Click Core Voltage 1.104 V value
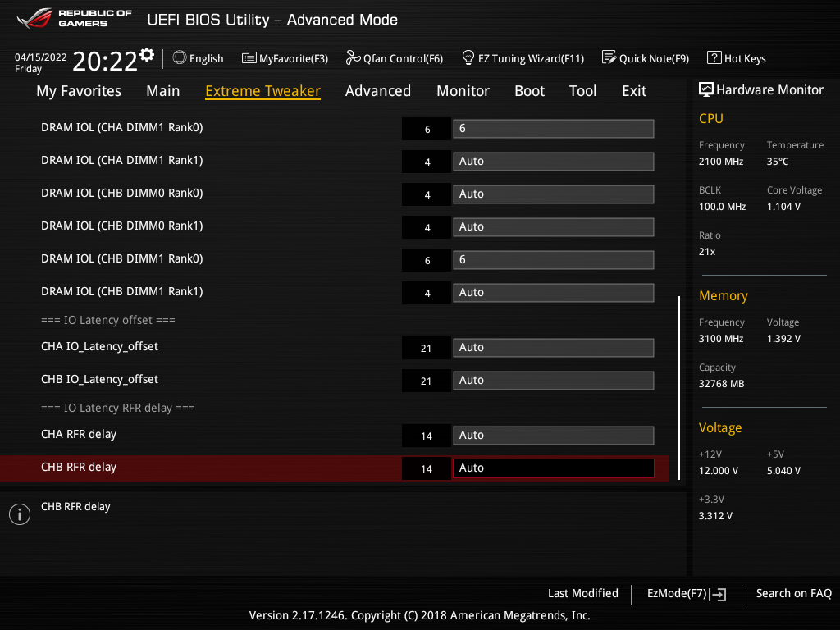The image size is (840, 630). pos(783,207)
